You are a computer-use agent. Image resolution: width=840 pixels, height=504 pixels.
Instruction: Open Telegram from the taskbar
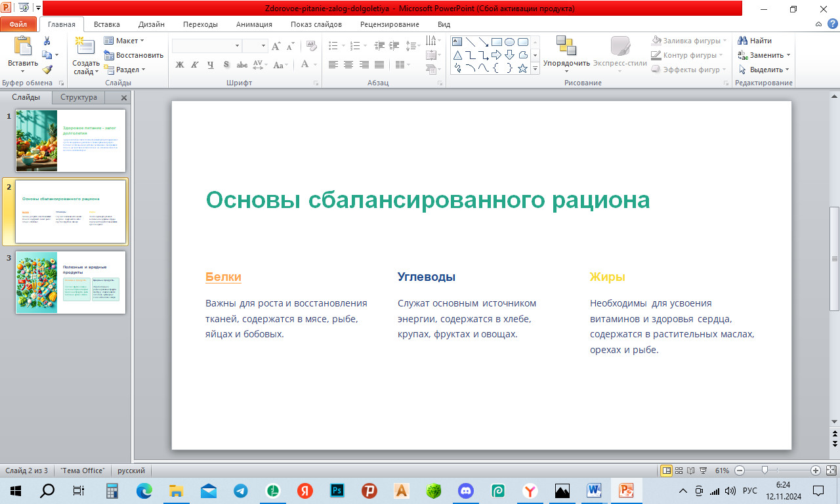[240, 490]
